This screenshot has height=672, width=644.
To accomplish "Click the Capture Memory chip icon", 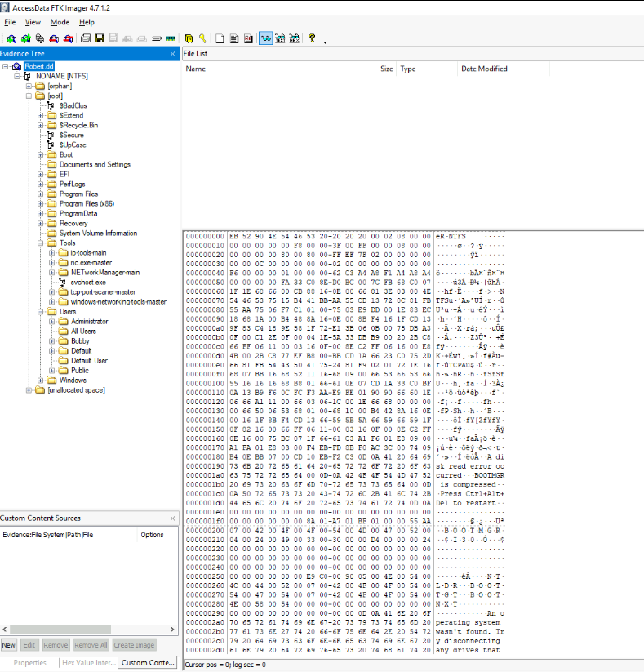I will (171, 38).
